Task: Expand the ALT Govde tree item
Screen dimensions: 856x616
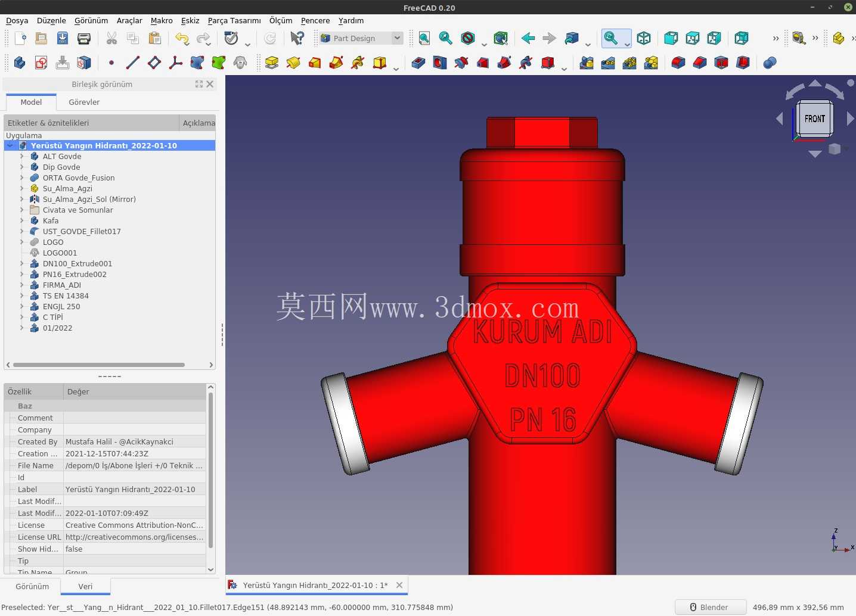Action: 22,156
